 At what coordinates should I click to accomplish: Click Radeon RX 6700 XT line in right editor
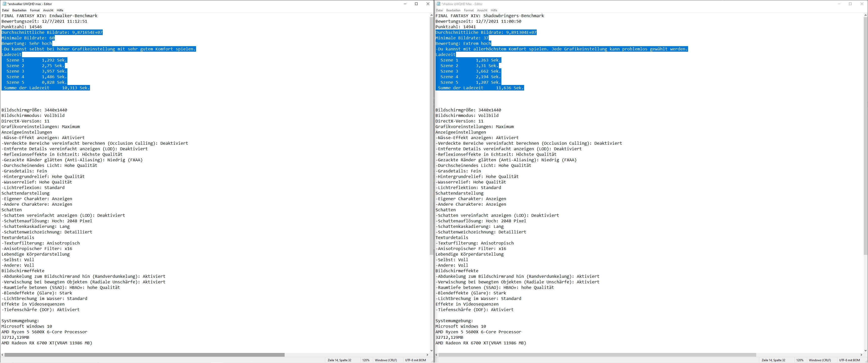pos(480,343)
